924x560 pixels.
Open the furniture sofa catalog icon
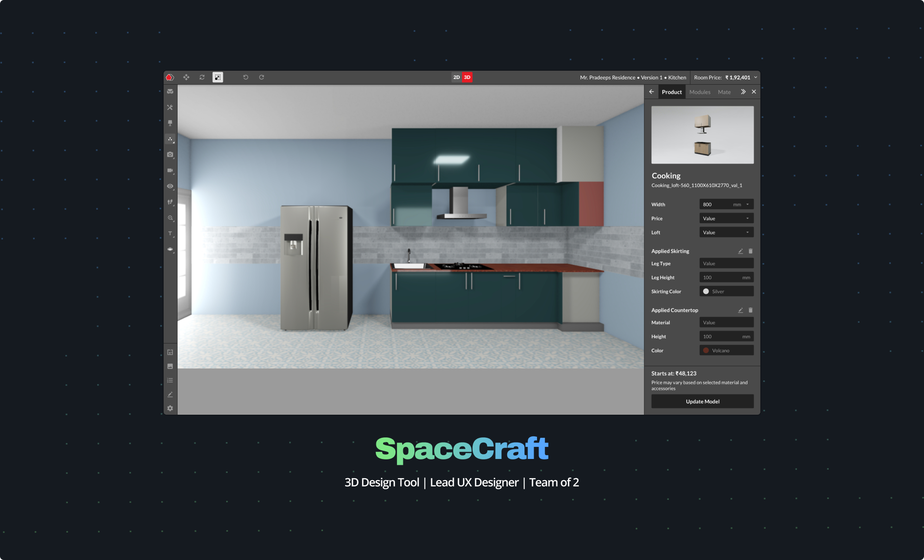170,91
